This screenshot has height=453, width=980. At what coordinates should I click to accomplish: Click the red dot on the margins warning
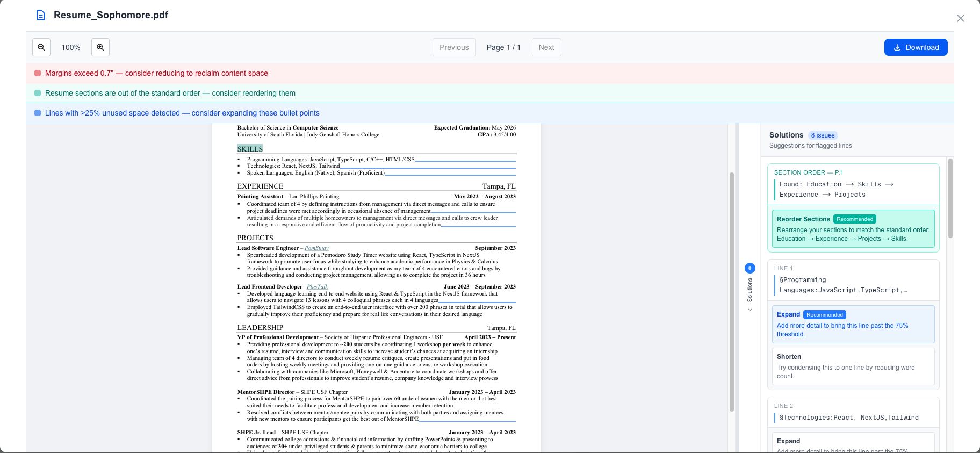[x=38, y=73]
